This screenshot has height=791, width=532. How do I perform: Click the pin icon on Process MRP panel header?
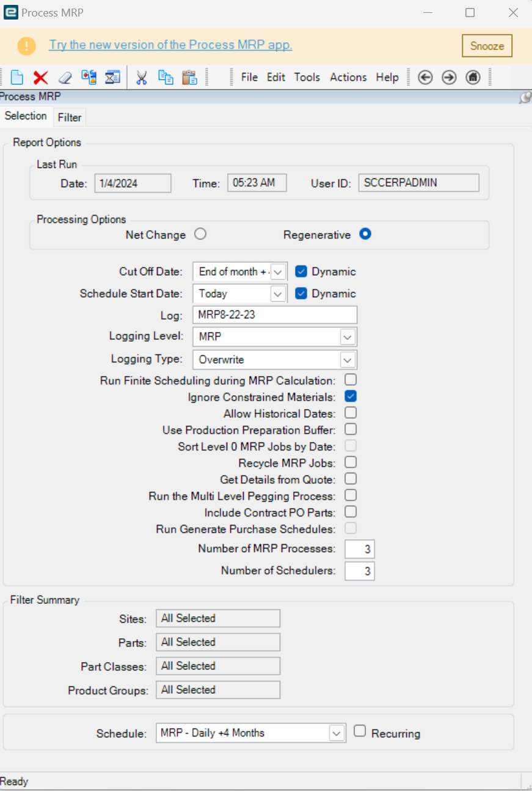tap(525, 97)
